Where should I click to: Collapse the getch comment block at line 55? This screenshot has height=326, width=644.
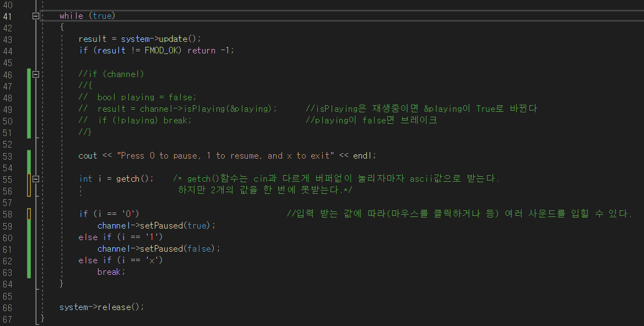tap(36, 179)
